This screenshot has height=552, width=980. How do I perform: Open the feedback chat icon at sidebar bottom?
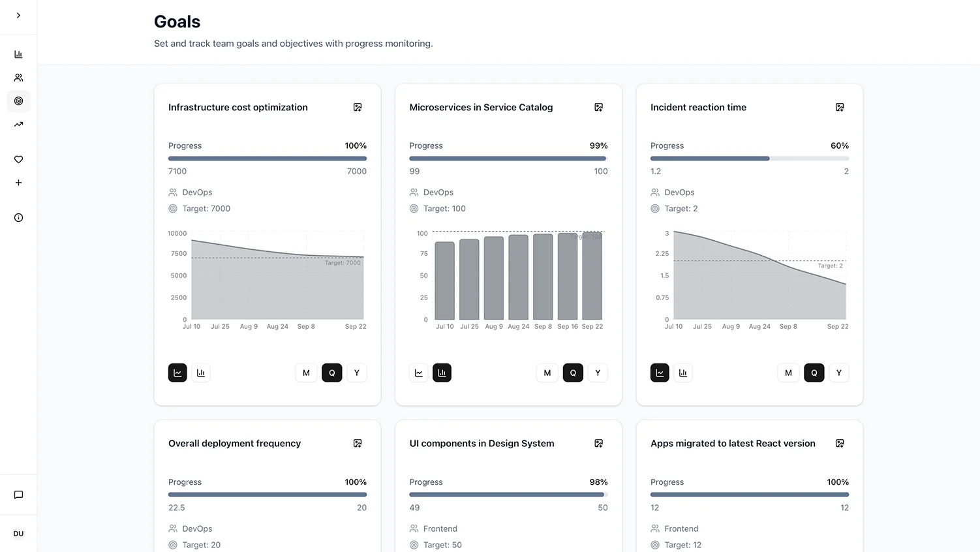point(18,494)
